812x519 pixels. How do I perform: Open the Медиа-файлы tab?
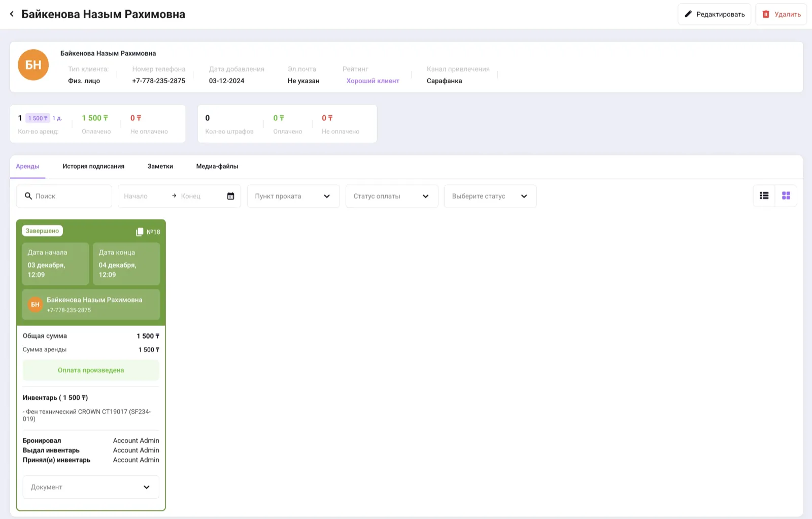coord(217,166)
